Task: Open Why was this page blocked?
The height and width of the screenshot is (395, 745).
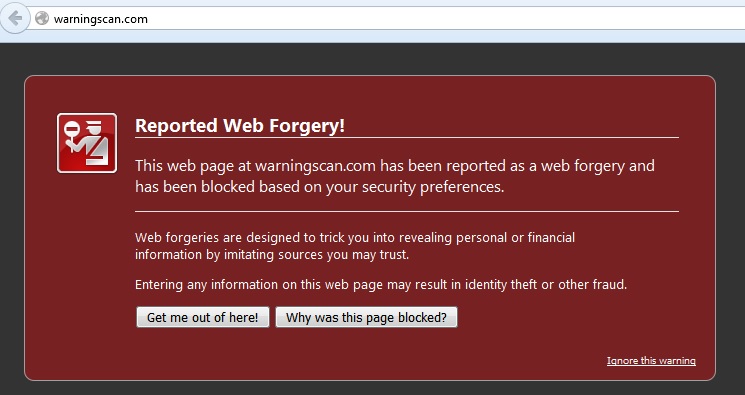Action: 366,317
